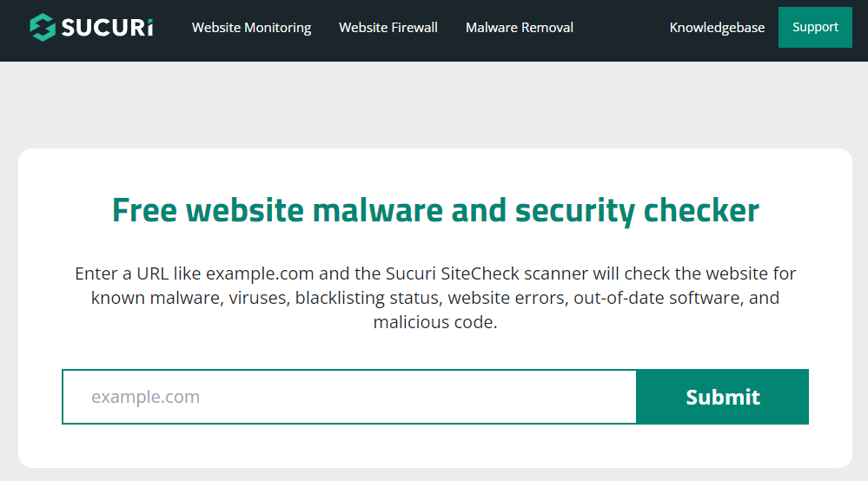The height and width of the screenshot is (481, 868).
Task: Click blank white card area below input
Action: pyautogui.click(x=435, y=445)
